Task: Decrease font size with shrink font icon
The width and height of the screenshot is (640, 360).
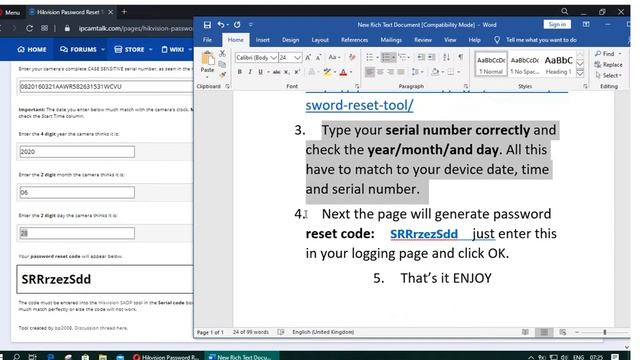Action: coord(319,58)
